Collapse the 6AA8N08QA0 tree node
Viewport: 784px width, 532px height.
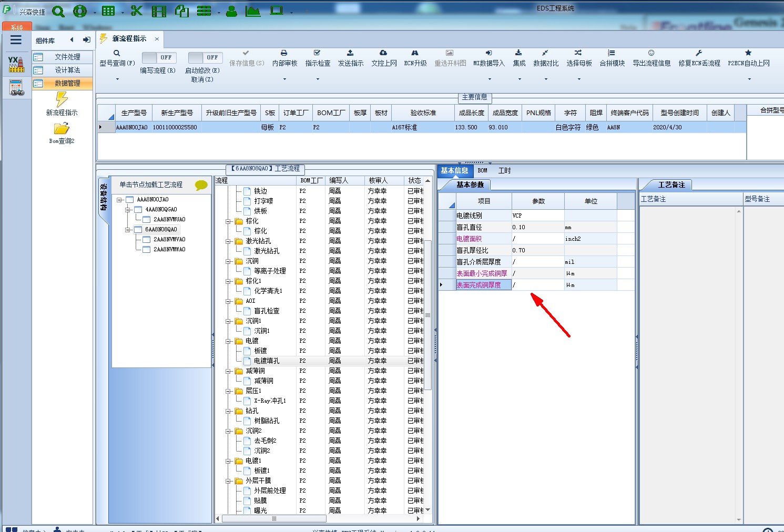128,230
